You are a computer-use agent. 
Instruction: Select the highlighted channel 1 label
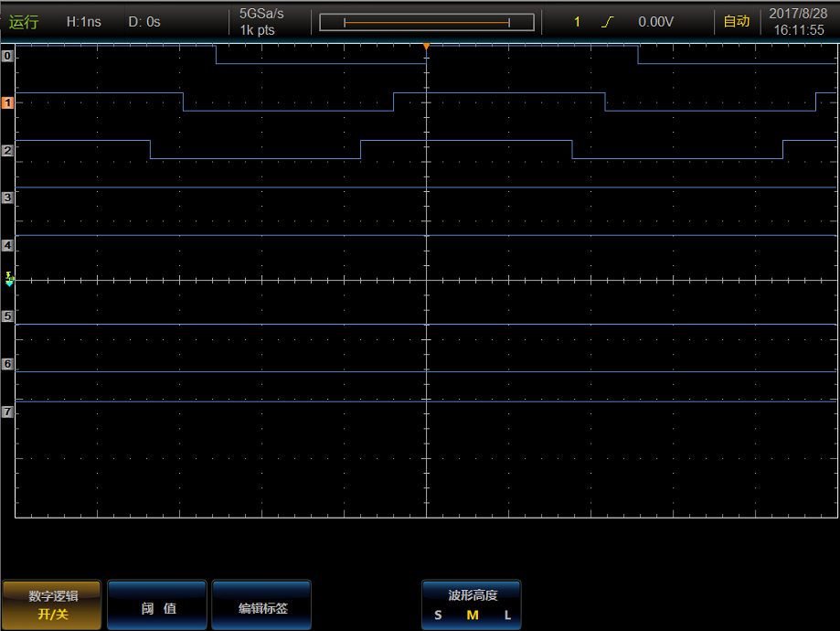tap(7, 102)
